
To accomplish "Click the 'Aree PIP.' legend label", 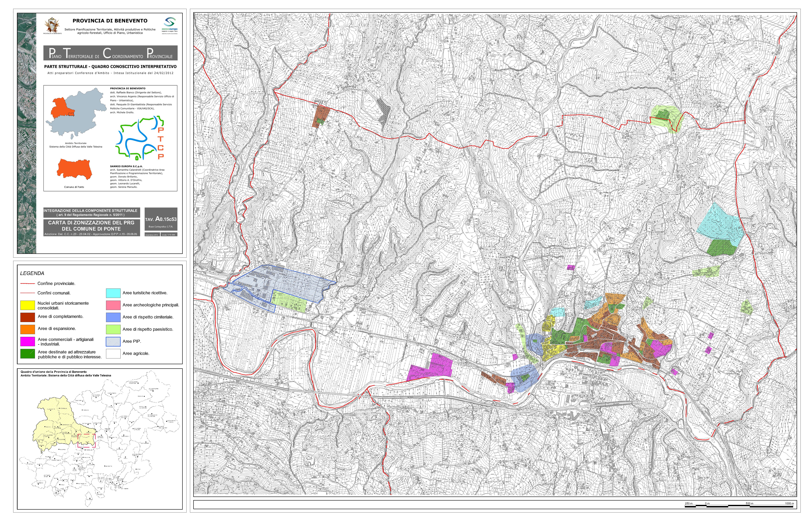I will coord(132,341).
